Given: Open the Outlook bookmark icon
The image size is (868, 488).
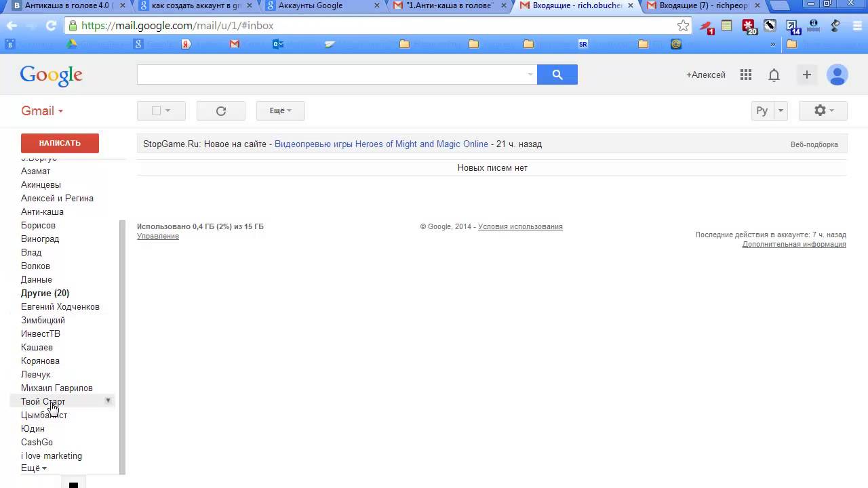Looking at the screenshot, I should [x=278, y=44].
